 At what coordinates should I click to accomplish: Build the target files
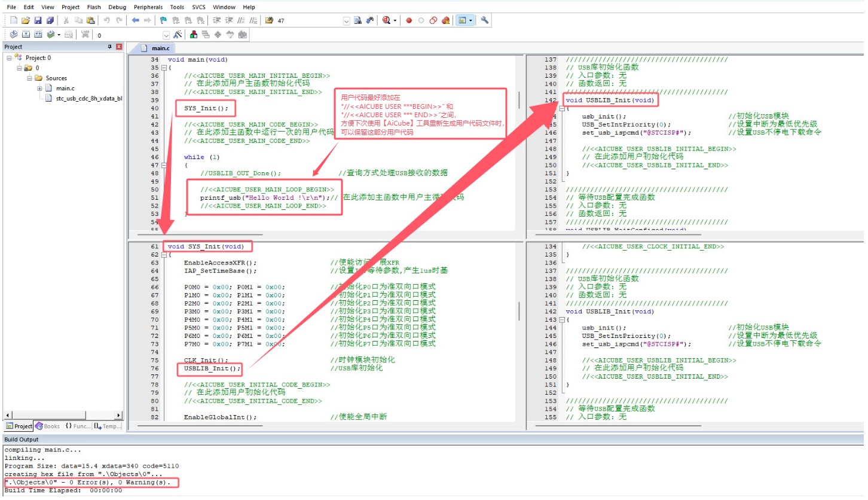coord(26,35)
